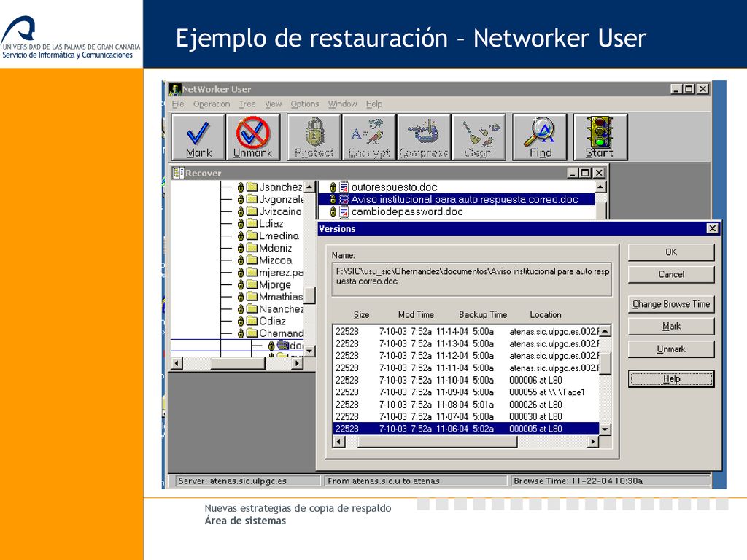Click Cancel in the Versions dialog

(x=671, y=274)
